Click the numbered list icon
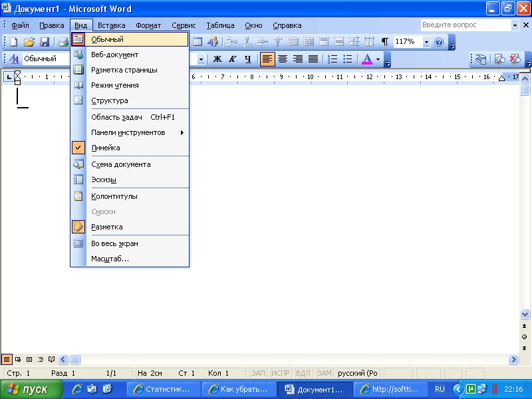This screenshot has width=532, height=399. click(332, 59)
